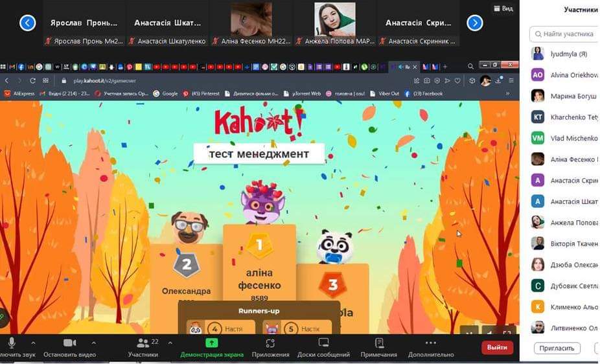The image size is (600, 364).
Task: Click first-place podium аліна фесенко
Action: click(259, 279)
